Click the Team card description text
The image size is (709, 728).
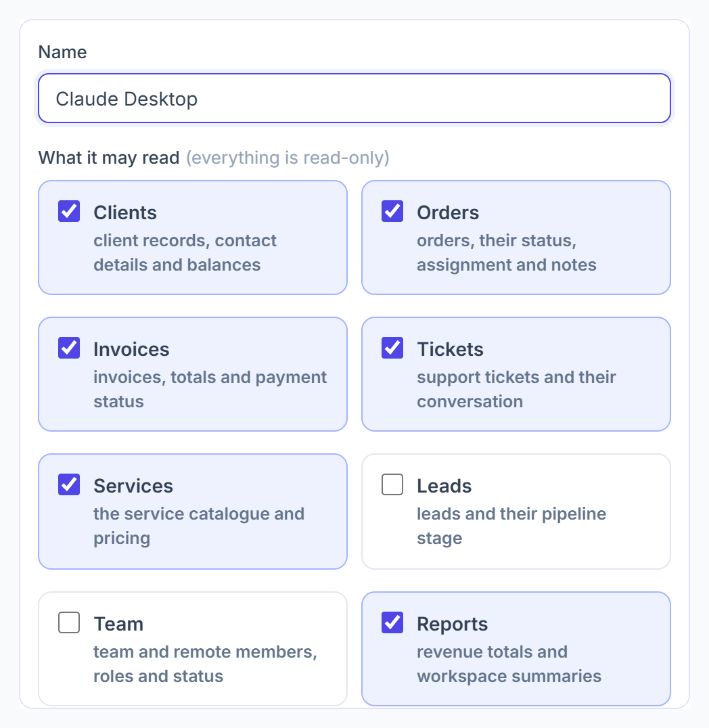pyautogui.click(x=205, y=664)
